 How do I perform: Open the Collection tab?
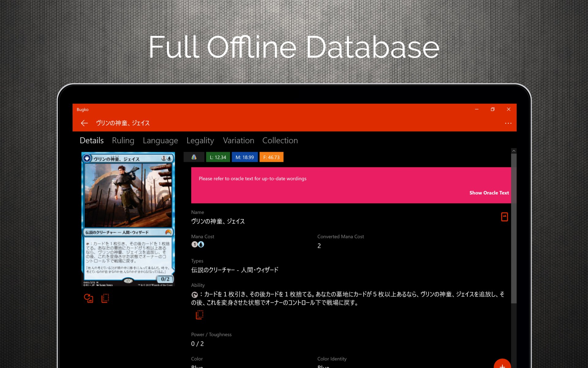pyautogui.click(x=280, y=140)
